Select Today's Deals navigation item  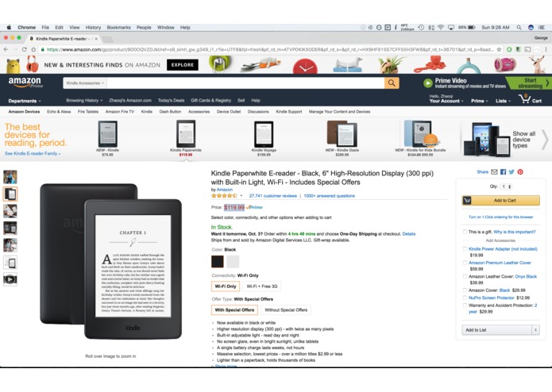click(x=171, y=101)
